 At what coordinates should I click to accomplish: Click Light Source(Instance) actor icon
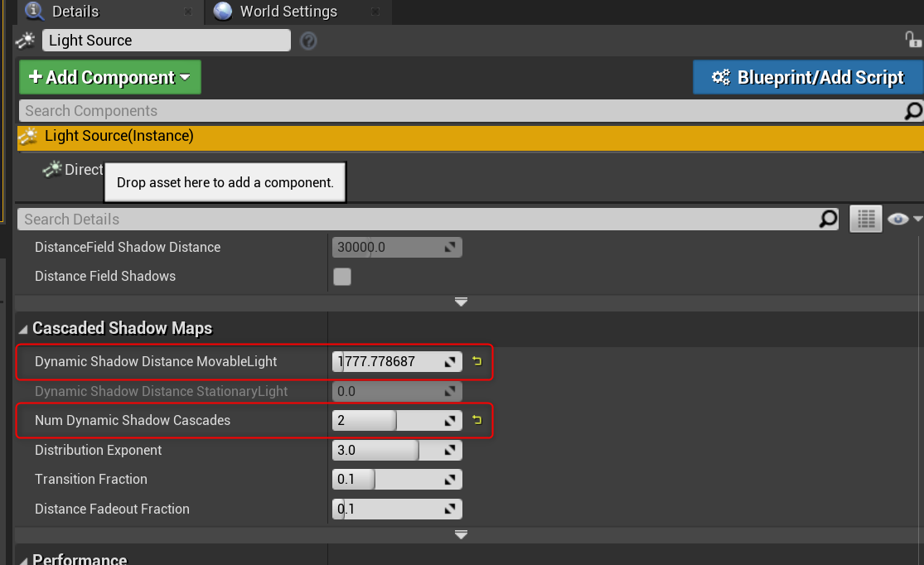[x=28, y=137]
